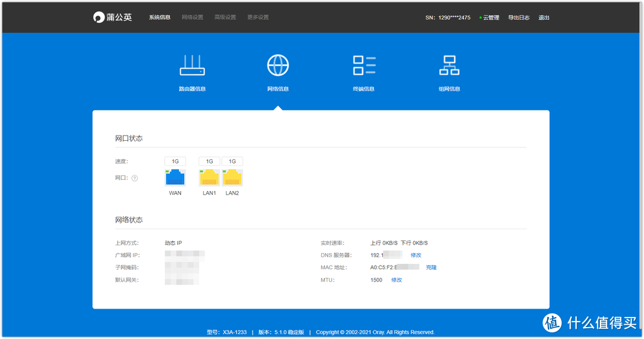The width and height of the screenshot is (644, 339).
Task: Click 退出 to log out
Action: pyautogui.click(x=544, y=18)
